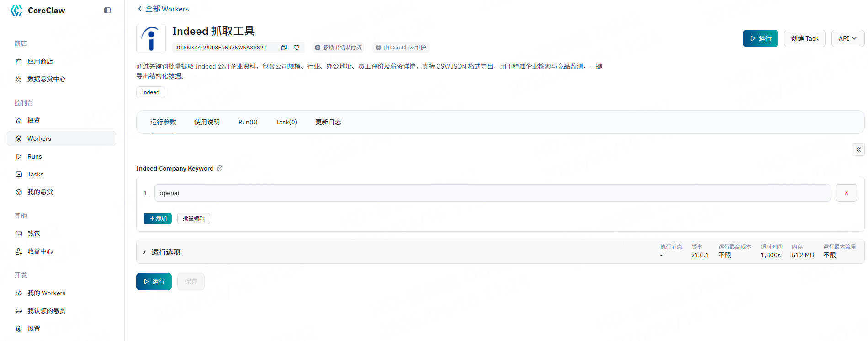Click the help icon beside Indeed Company Keyword
Screen dimensions: 868x341
[220, 168]
